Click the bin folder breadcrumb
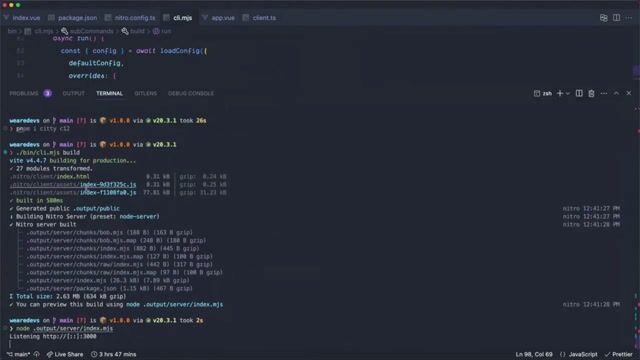The image size is (640, 360). (x=12, y=31)
